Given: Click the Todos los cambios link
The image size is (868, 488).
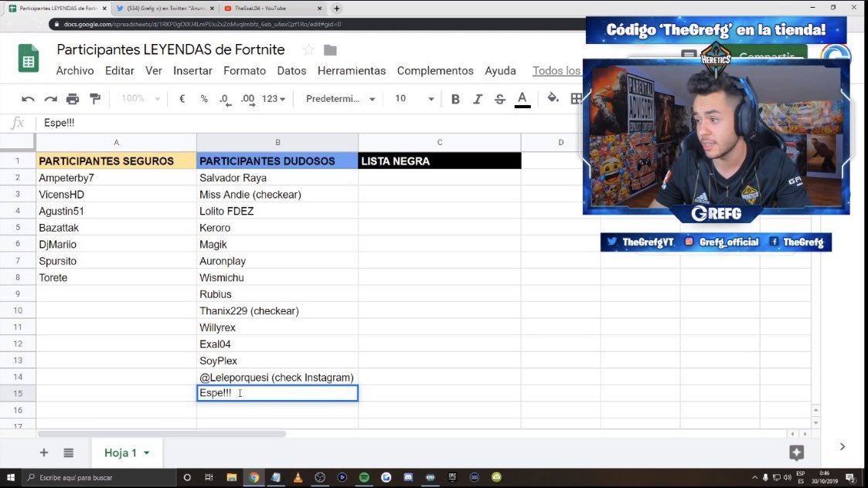Looking at the screenshot, I should coord(557,71).
